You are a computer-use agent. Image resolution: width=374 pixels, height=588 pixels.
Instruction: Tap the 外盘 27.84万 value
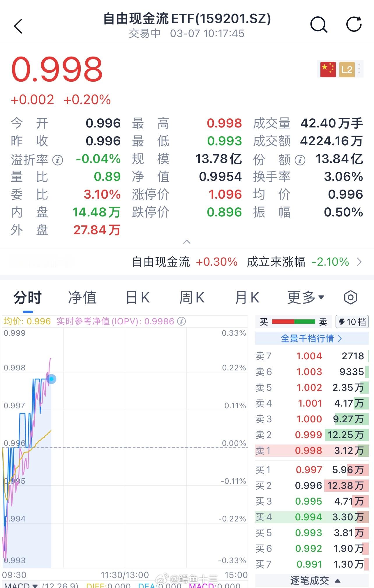97,230
